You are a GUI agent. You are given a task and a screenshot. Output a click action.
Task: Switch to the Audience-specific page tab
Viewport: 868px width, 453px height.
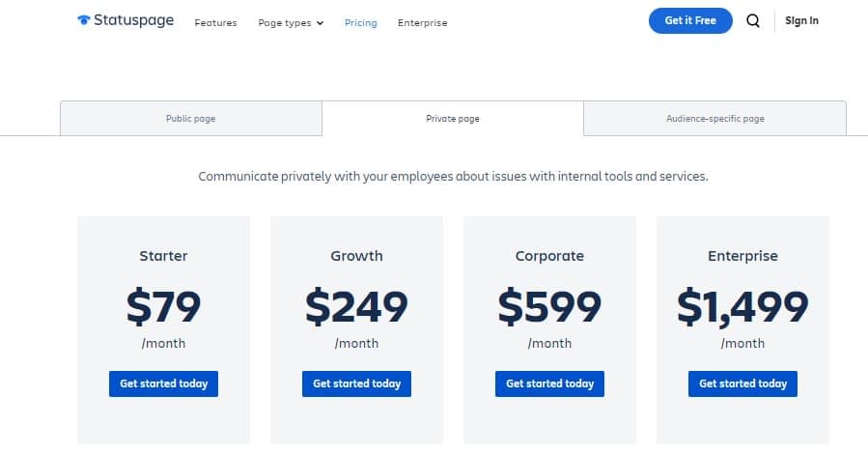point(715,118)
